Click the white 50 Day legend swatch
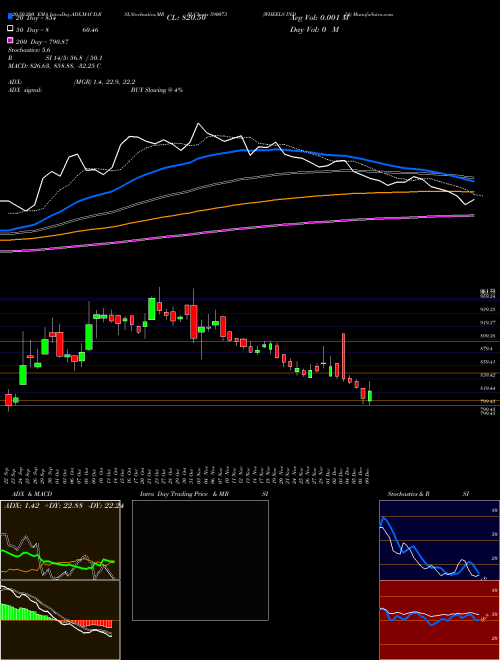The height and width of the screenshot is (660, 500). [x=10, y=29]
